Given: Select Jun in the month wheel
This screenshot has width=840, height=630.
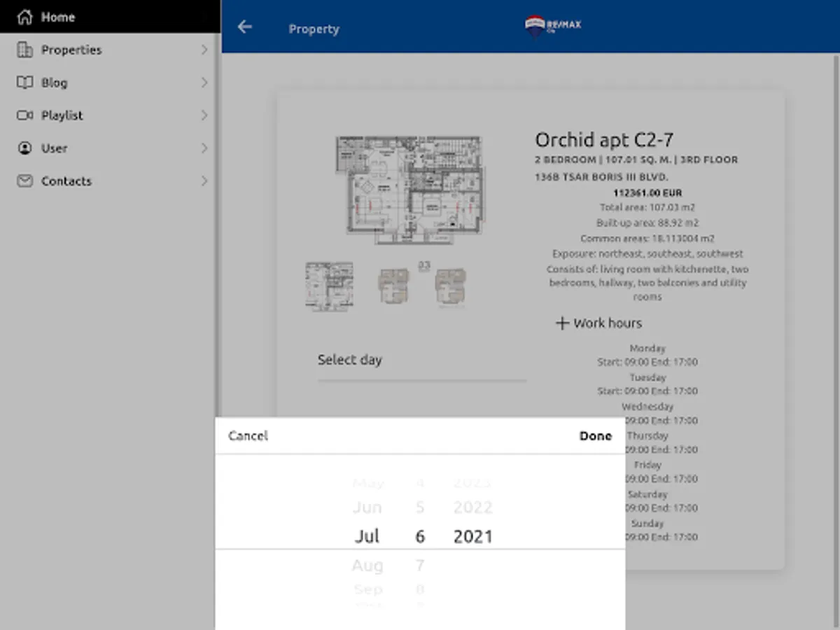Looking at the screenshot, I should pos(367,507).
